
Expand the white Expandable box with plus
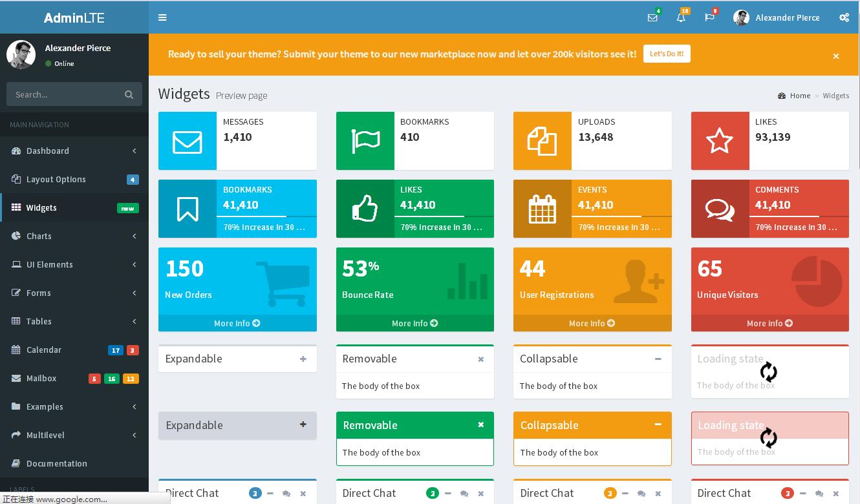[303, 359]
